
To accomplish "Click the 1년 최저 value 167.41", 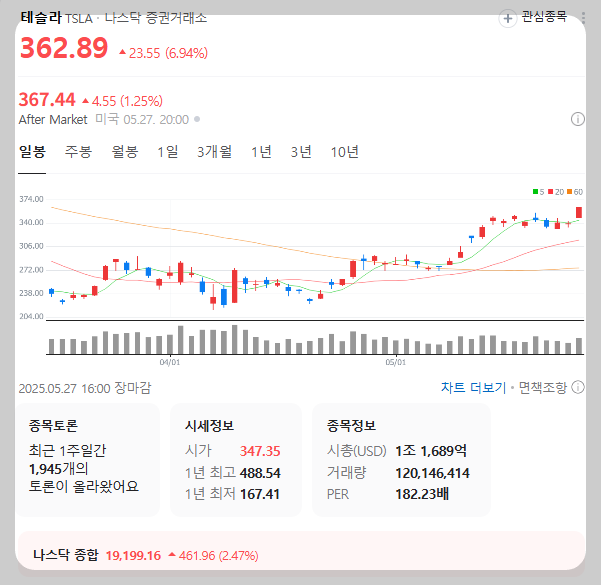I will point(260,494).
